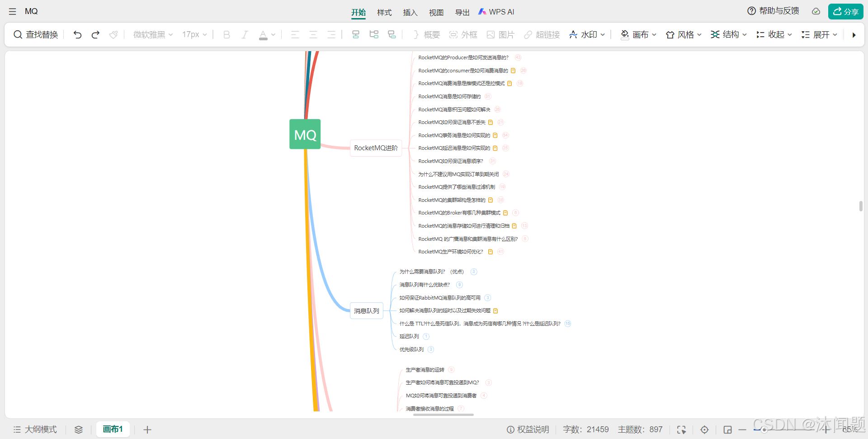Select the RocketMQ进阶 topic node
This screenshot has height=439, width=868.
click(376, 148)
